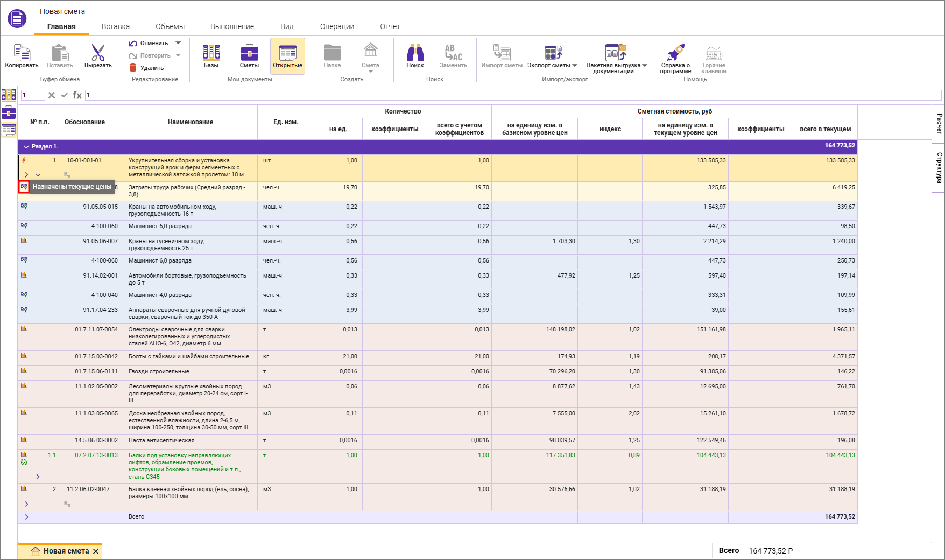Image resolution: width=945 pixels, height=560 pixels.
Task: Open Справка о программе rocket icon
Action: (675, 53)
